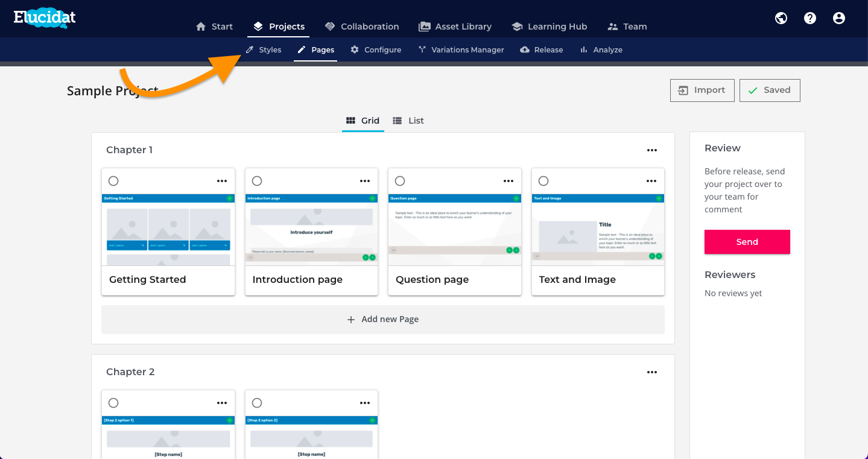The height and width of the screenshot is (459, 868).
Task: Add new Page to Chapter 1
Action: tap(383, 320)
